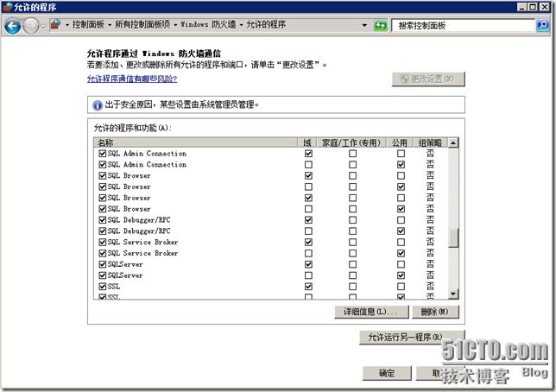
Task: Click the Control Panel icon in address bar
Action: [x=55, y=24]
